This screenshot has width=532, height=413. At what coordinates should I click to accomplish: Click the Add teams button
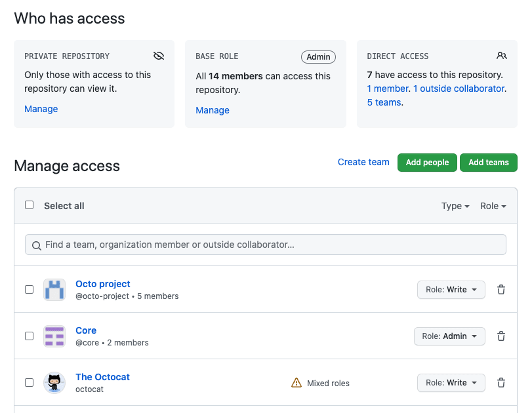489,163
